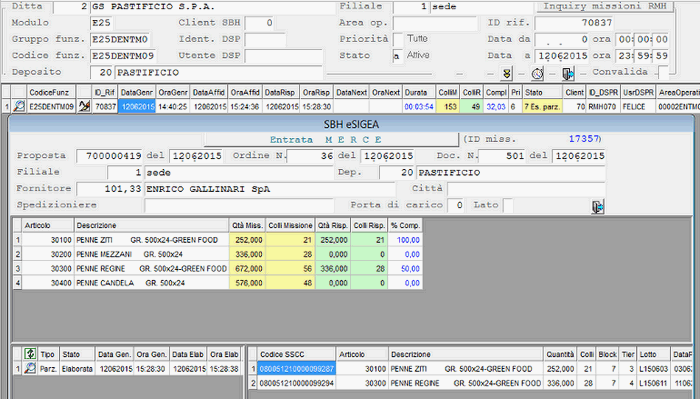
Task: Click the Entrata MERCE title button
Action: coord(331,140)
